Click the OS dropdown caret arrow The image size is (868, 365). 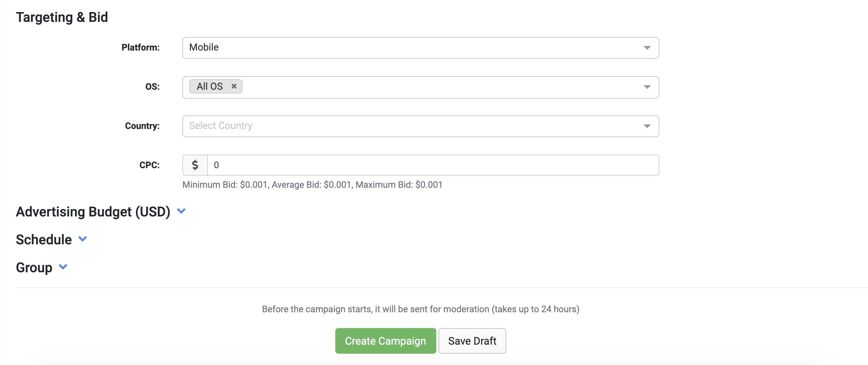pyautogui.click(x=647, y=87)
